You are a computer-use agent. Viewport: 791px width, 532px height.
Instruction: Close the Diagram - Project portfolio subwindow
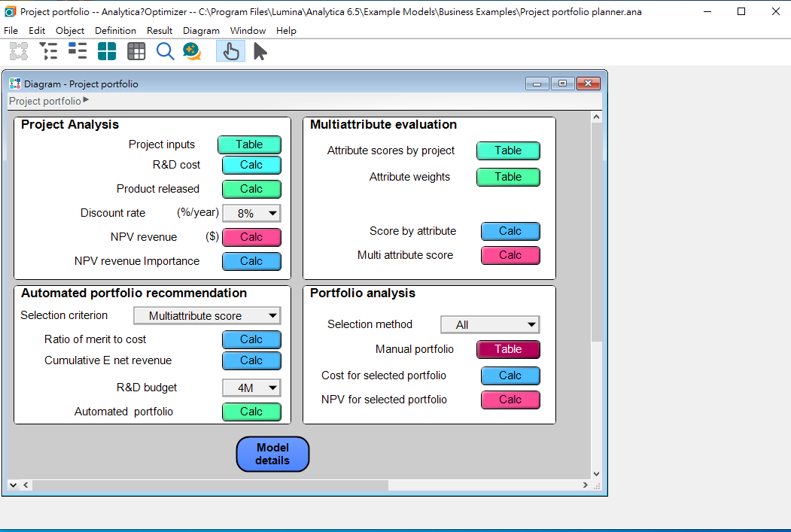coord(589,84)
